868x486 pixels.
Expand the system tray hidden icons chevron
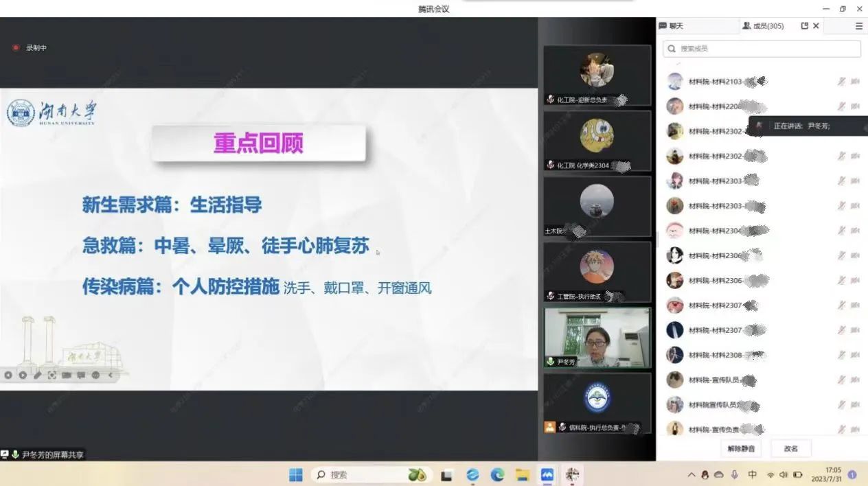(691, 475)
